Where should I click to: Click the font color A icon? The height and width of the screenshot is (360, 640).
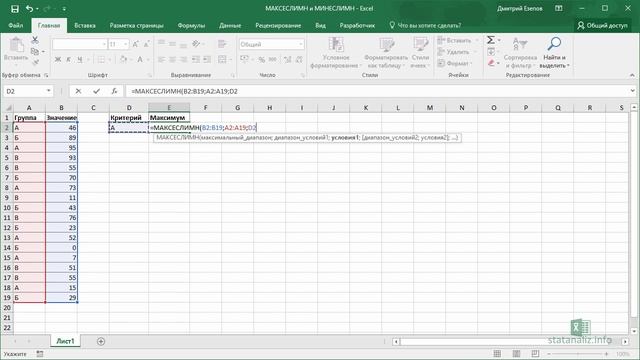[x=140, y=60]
